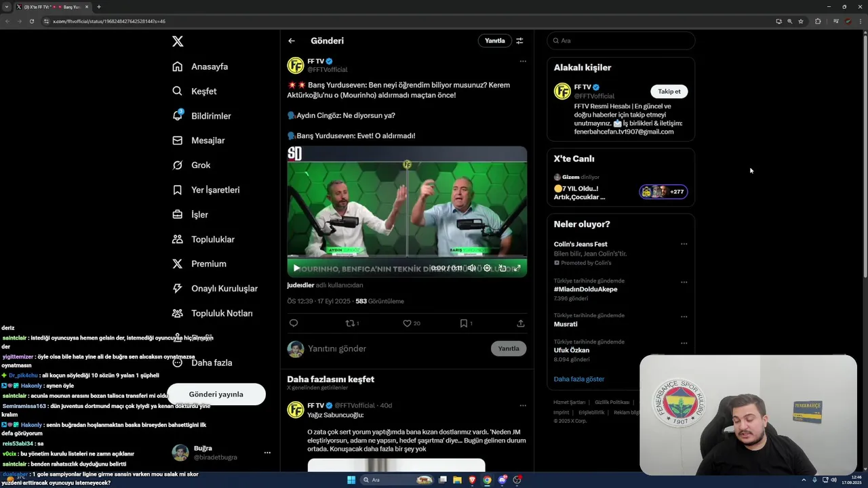This screenshot has height=488, width=868.
Task: Open Bildirimler notifications
Action: pos(201,116)
